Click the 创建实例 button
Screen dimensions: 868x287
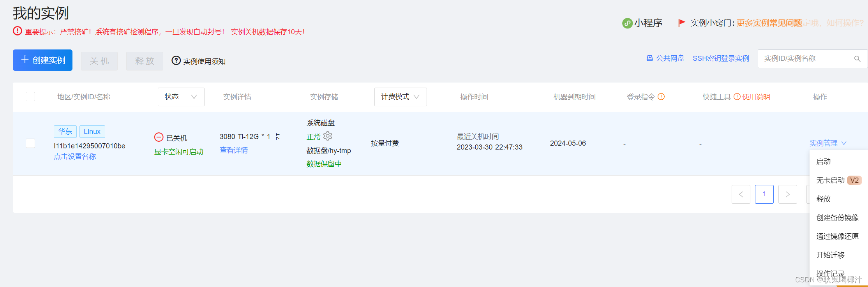point(42,60)
